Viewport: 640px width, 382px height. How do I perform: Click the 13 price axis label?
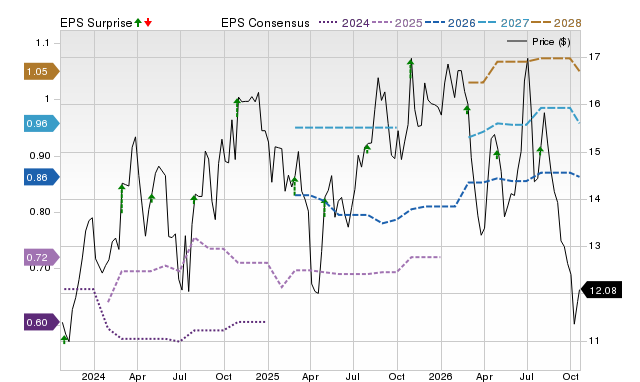coord(594,246)
